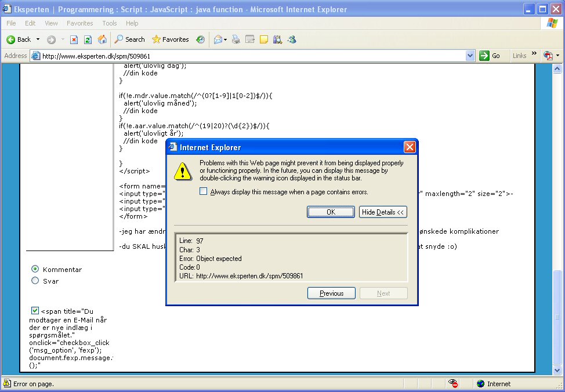Open the Edit menu
Image resolution: width=565 pixels, height=392 pixels.
tap(30, 23)
